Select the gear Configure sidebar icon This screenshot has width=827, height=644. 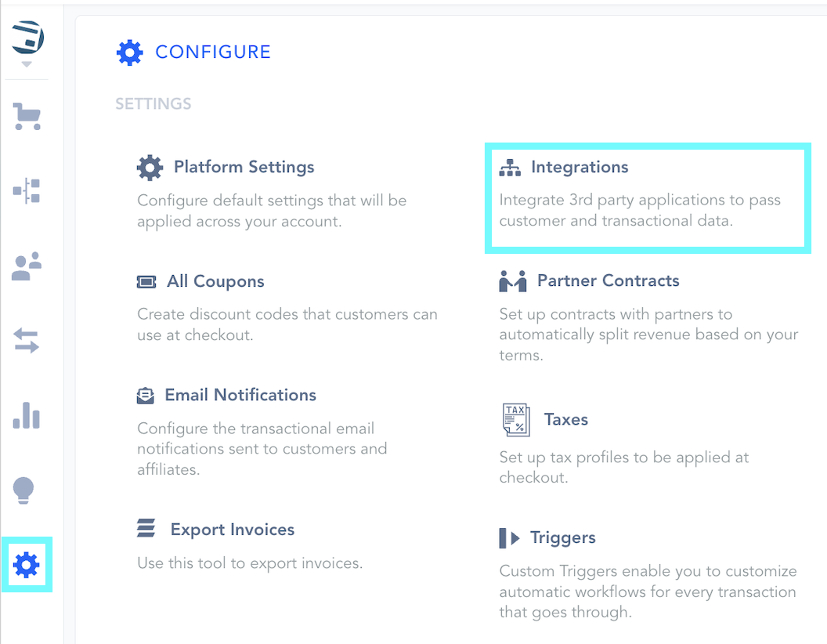point(27,564)
